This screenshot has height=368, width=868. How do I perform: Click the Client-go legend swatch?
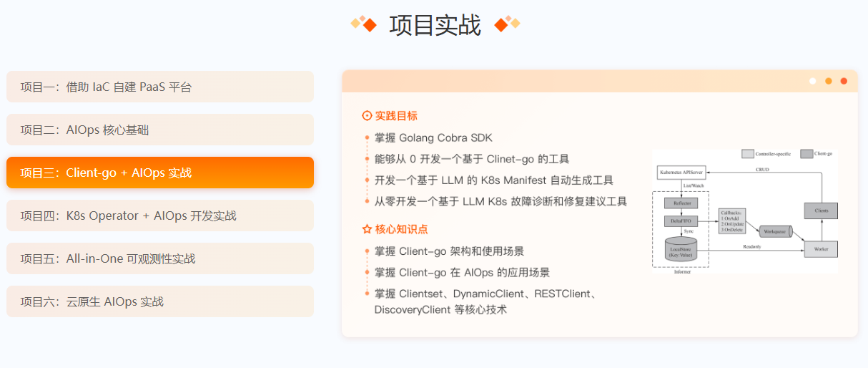coord(806,154)
